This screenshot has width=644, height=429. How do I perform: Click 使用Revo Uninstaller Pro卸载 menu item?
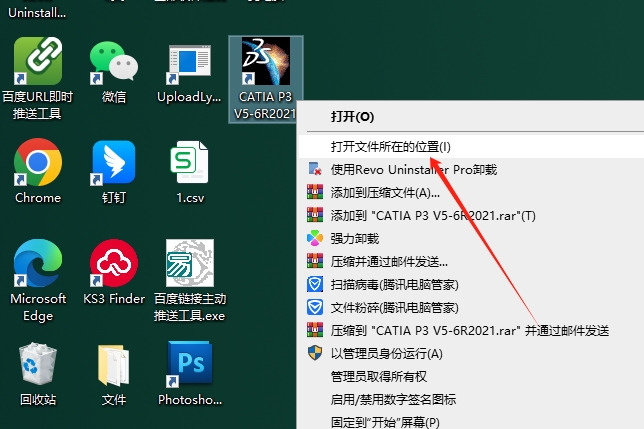pyautogui.click(x=413, y=170)
